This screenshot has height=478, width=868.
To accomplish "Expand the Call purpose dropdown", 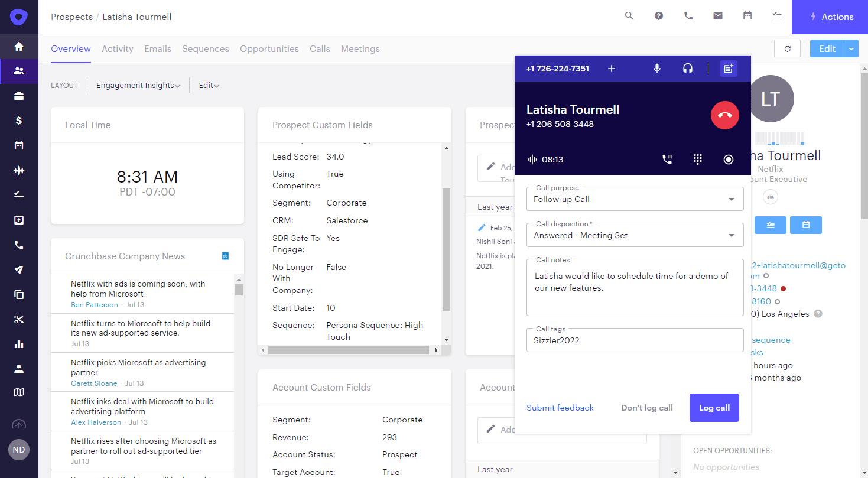I will [x=635, y=199].
